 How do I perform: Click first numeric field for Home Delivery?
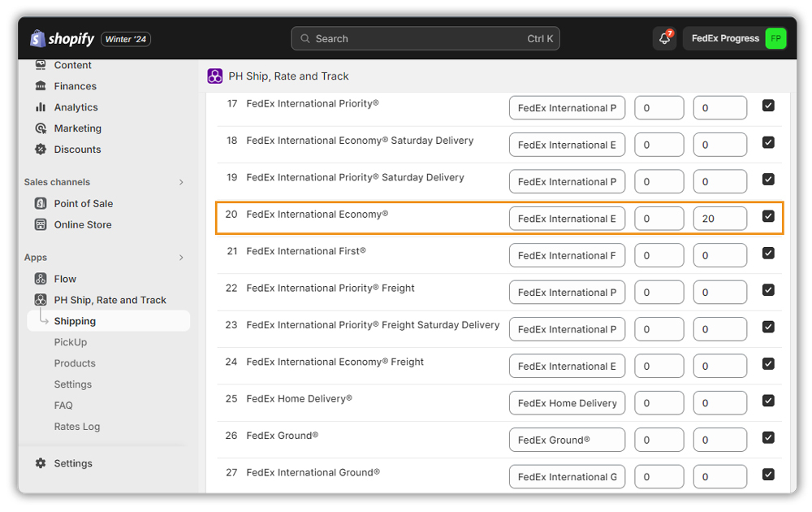pos(659,403)
